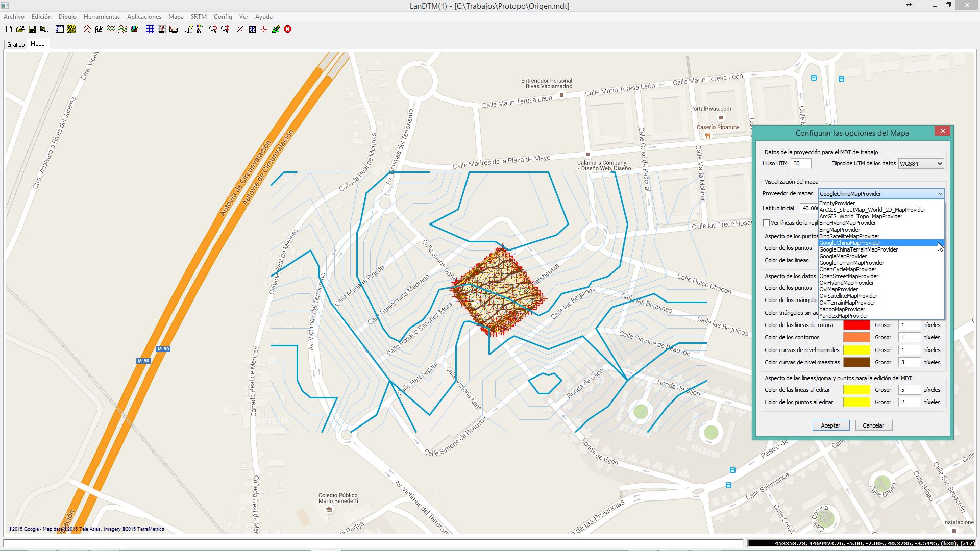Click the blue grid toolbar icon

[150, 29]
